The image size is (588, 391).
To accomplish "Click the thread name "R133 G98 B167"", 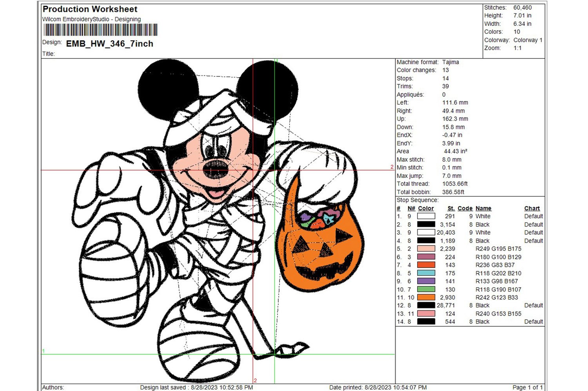I will [x=497, y=281].
